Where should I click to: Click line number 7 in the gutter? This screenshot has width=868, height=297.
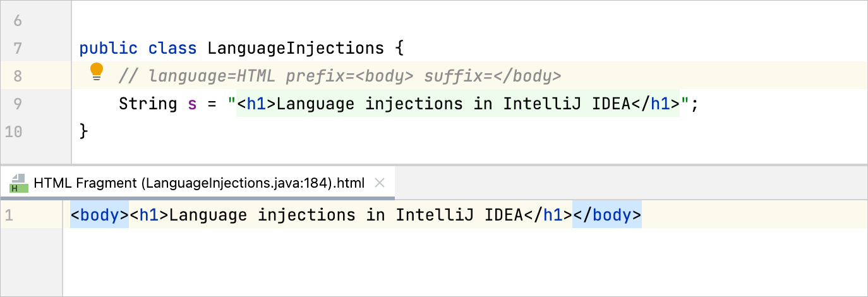coord(17,48)
